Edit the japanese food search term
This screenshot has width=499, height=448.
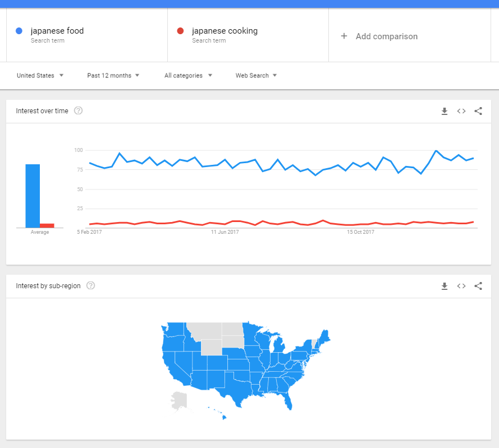[x=57, y=31]
